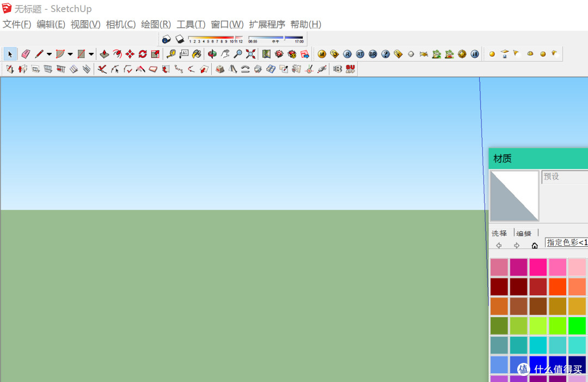This screenshot has height=382, width=588.
Task: Open the 工具(T) menu
Action: tap(191, 25)
